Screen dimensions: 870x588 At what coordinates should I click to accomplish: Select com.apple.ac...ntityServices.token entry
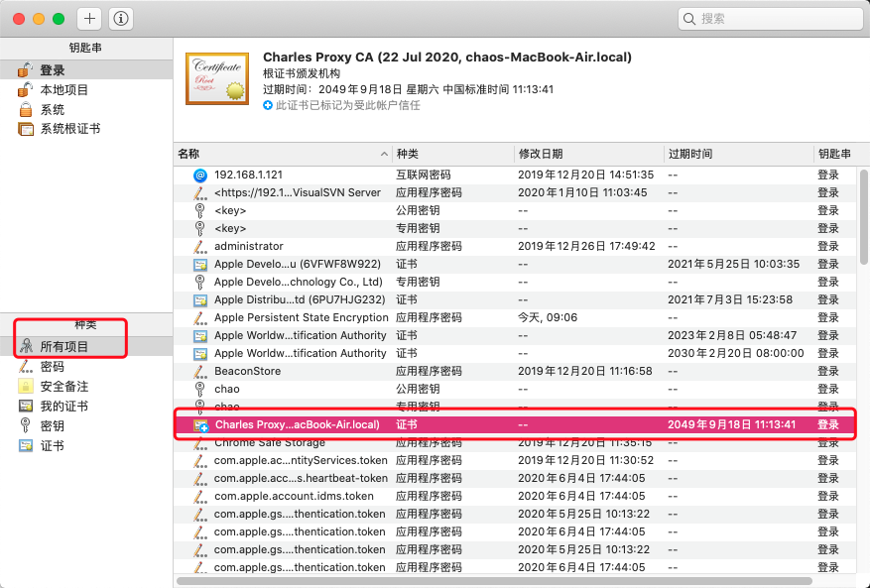(x=516, y=460)
